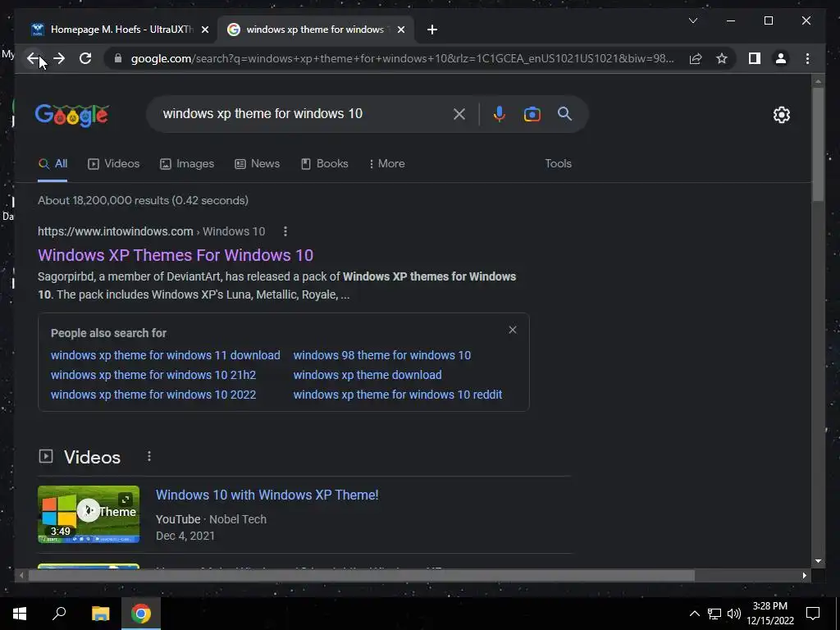Search by image with camera icon
The image size is (840, 630).
pos(532,114)
